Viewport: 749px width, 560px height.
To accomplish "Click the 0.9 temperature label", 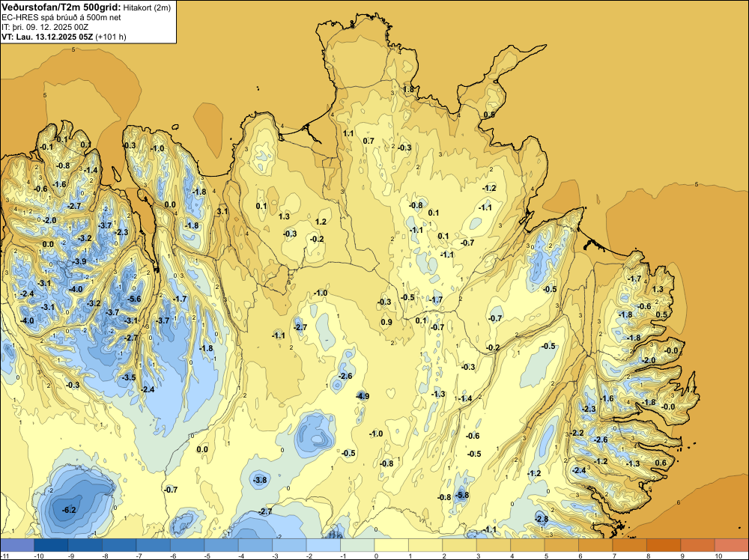I will coord(386,322).
